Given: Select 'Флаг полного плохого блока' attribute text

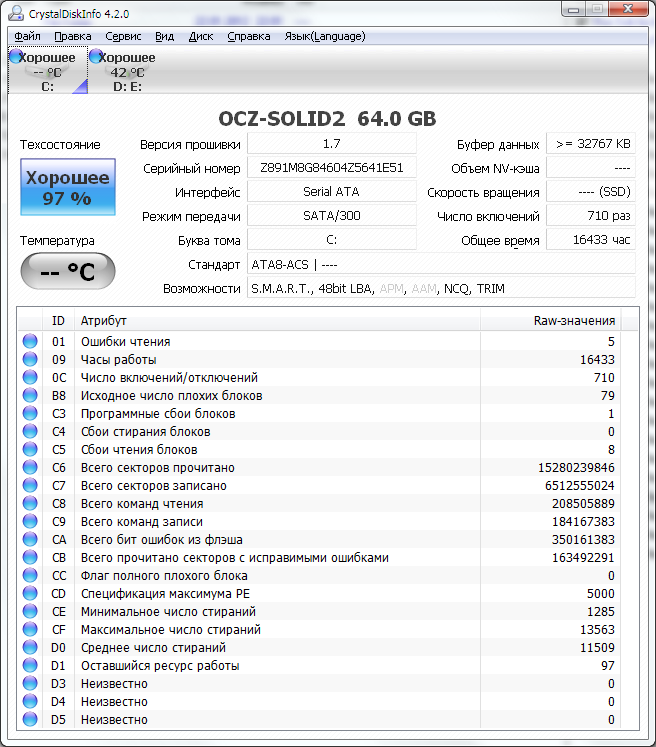Looking at the screenshot, I should (x=164, y=575).
